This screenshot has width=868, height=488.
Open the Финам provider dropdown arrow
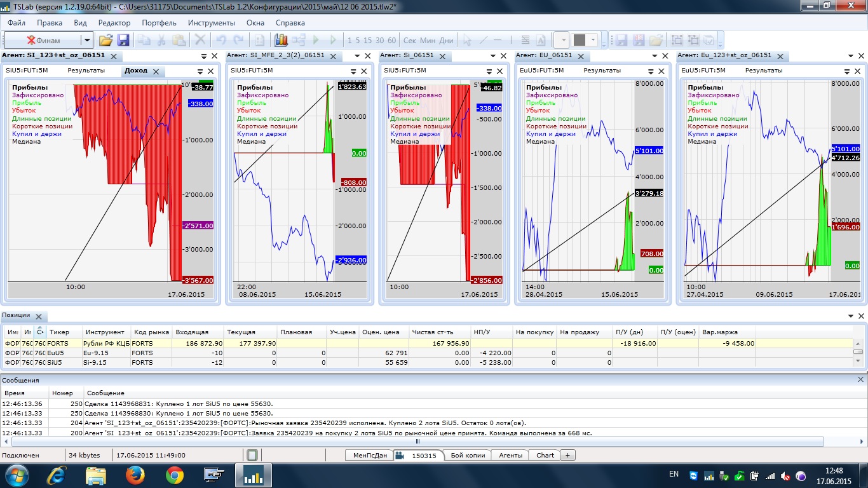(x=87, y=40)
